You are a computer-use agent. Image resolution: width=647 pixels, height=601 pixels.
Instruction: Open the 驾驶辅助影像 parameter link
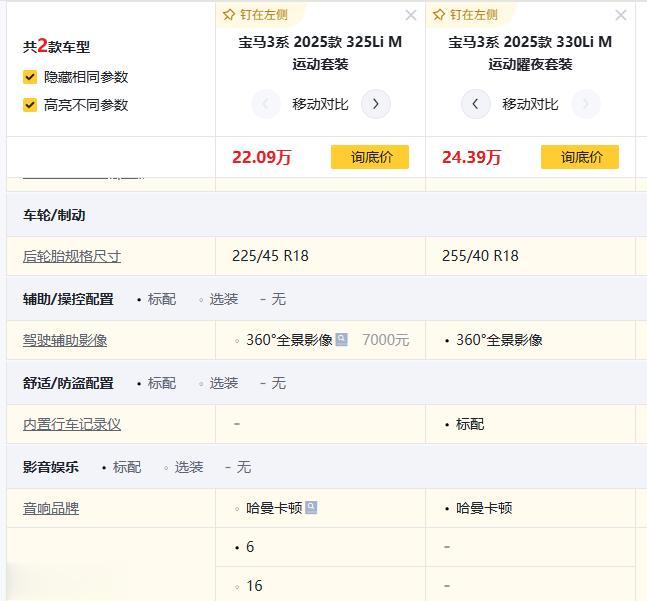coord(65,340)
